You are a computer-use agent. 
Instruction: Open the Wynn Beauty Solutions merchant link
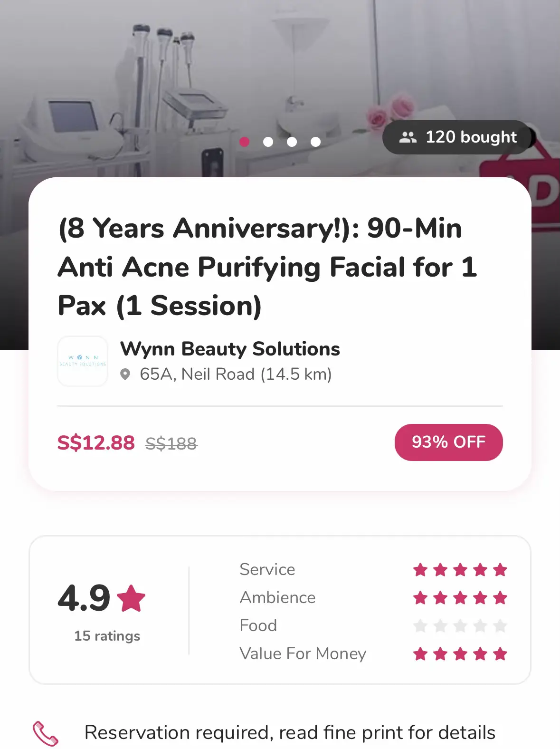click(x=230, y=349)
